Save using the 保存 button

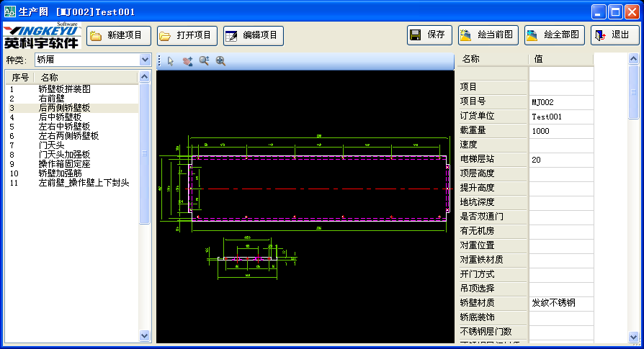[429, 35]
